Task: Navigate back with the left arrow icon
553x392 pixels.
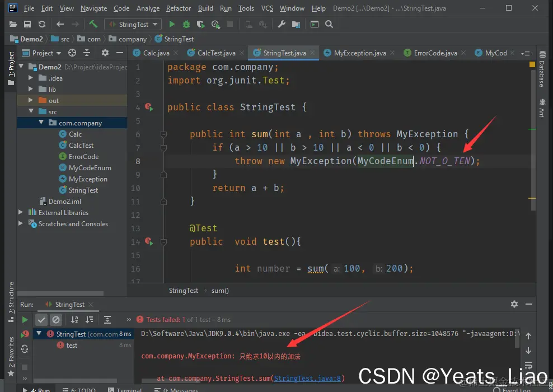Action: tap(60, 24)
